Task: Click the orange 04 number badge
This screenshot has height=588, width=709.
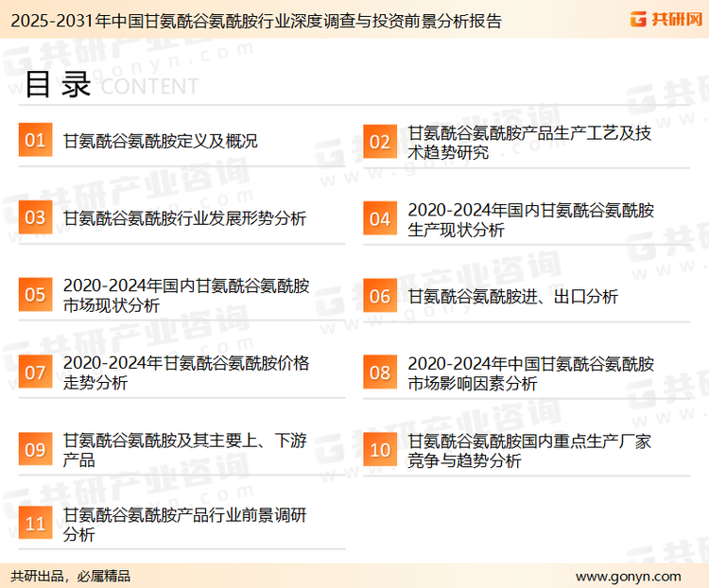Action: coord(380,218)
